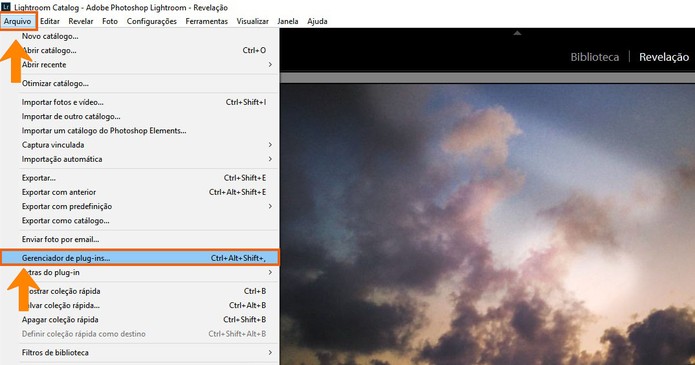695x365 pixels.
Task: Switch to the Revelação module
Action: [x=664, y=57]
